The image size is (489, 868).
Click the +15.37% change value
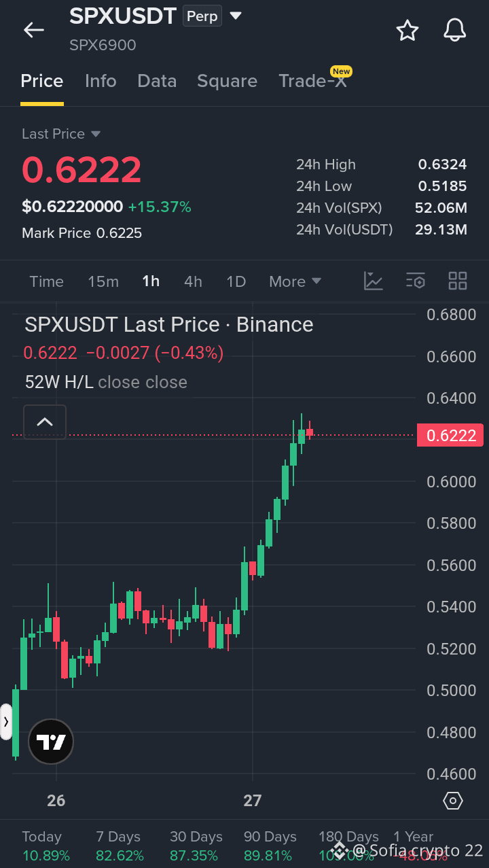tap(160, 207)
